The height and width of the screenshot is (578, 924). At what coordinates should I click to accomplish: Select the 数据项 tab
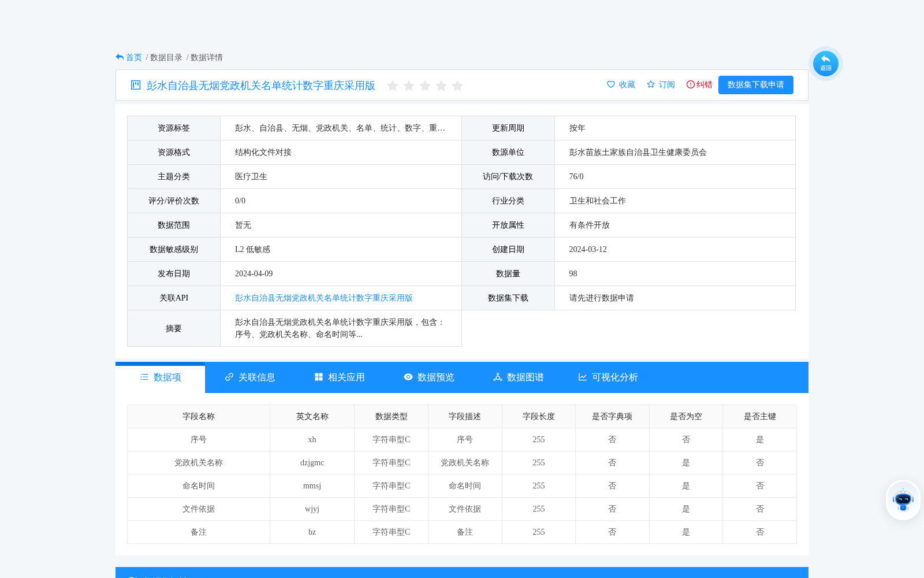pos(161,377)
